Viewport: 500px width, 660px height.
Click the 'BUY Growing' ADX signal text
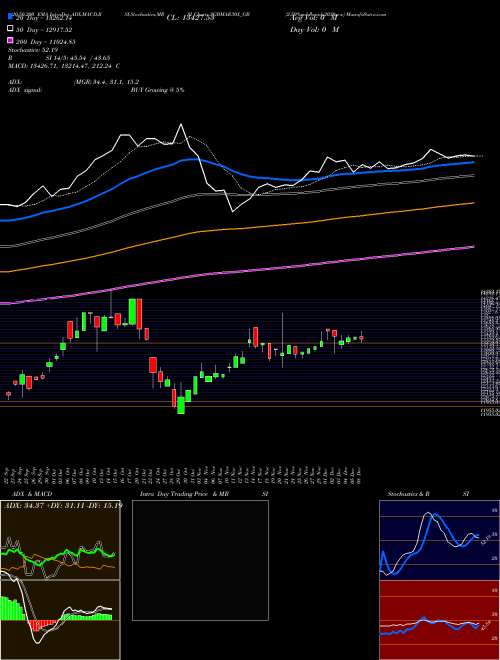157,90
